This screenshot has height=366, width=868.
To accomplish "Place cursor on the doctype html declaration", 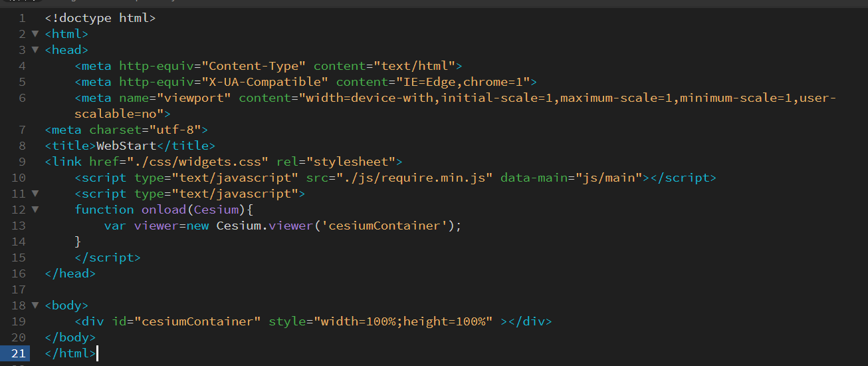I will (100, 18).
